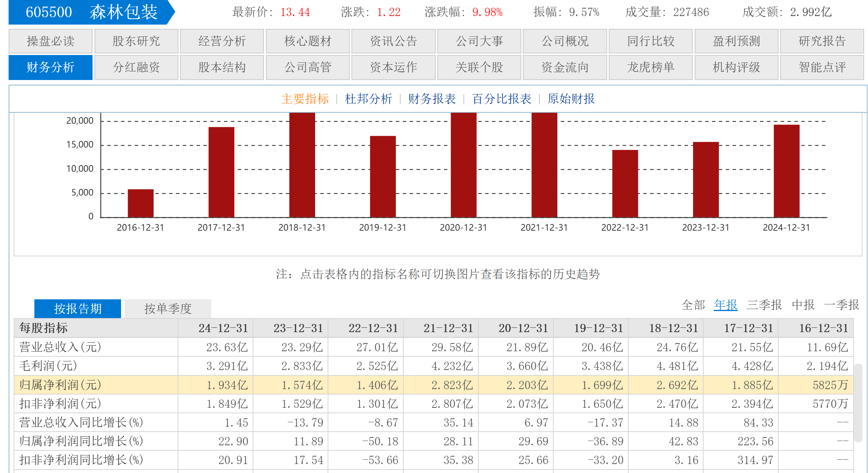This screenshot has width=868, height=473.
Task: Click the 2019-12-31 chart bar
Action: (x=383, y=176)
